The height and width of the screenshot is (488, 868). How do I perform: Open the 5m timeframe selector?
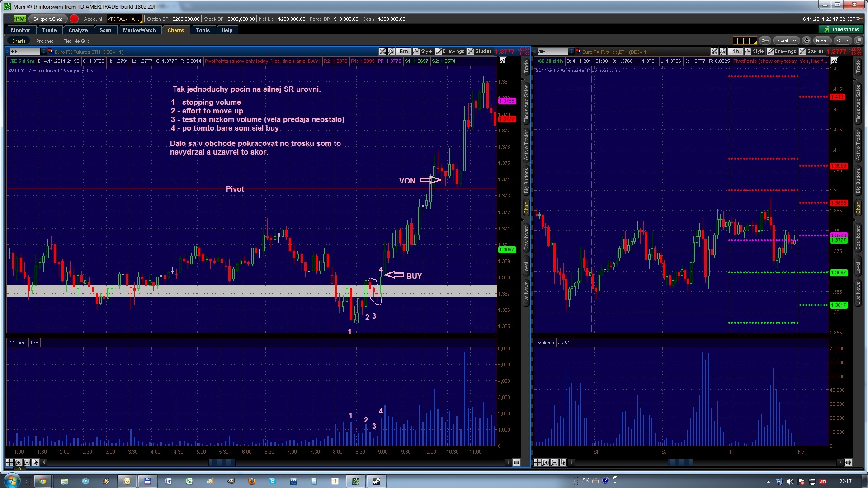(x=404, y=51)
